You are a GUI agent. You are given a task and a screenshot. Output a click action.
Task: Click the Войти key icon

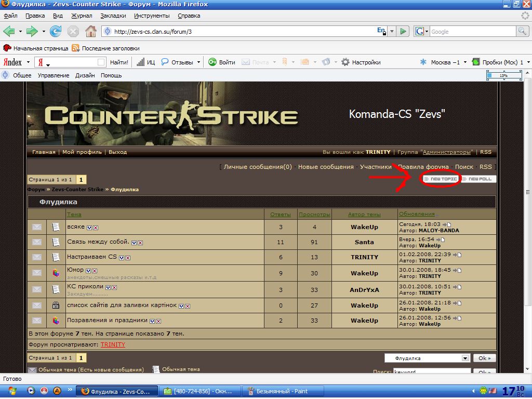click(212, 62)
